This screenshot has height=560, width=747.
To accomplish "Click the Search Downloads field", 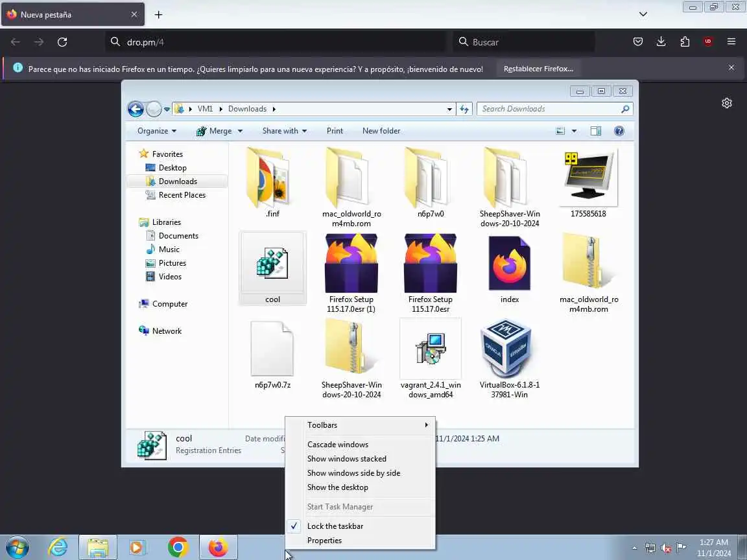I will pos(554,109).
